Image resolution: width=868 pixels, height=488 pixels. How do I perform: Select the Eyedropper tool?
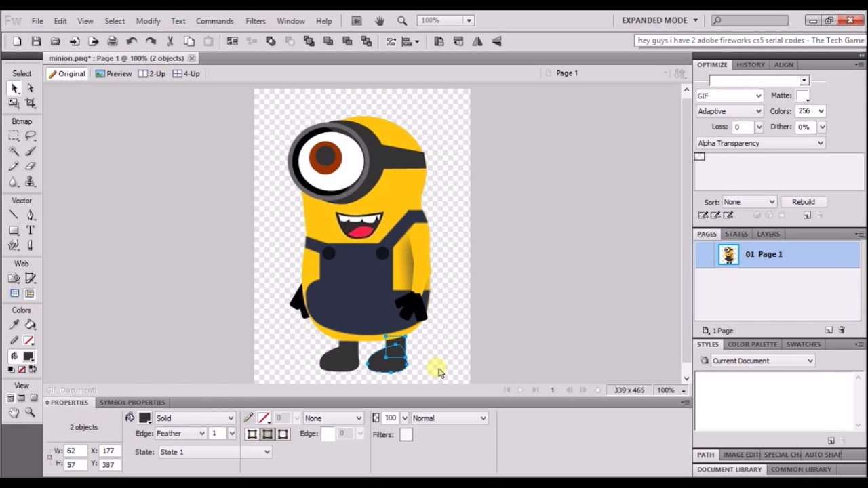click(14, 325)
